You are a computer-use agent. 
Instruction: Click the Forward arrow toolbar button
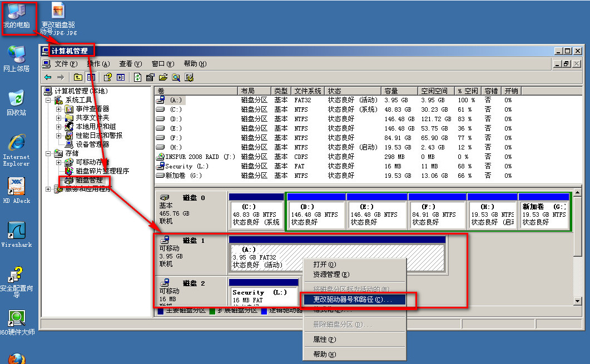pos(61,77)
